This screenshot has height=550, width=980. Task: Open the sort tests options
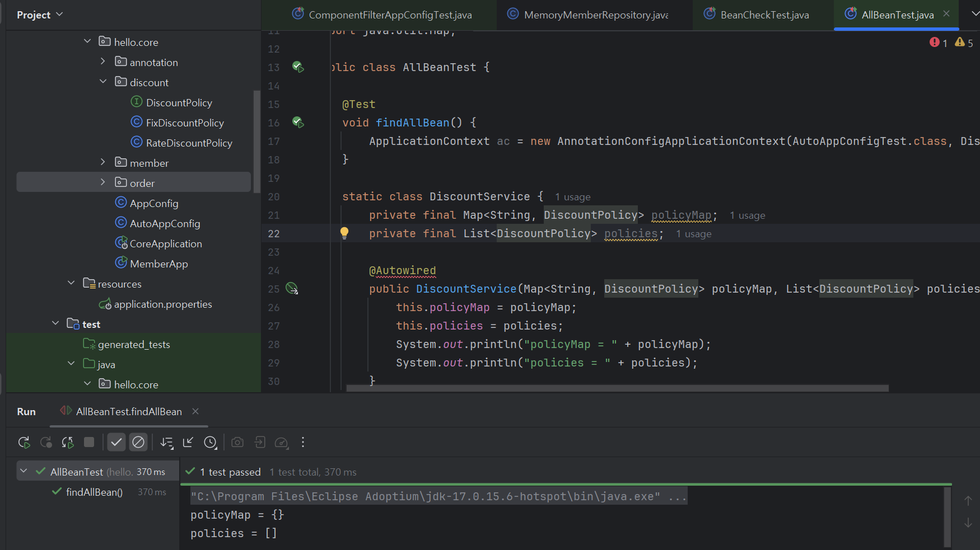pyautogui.click(x=167, y=443)
